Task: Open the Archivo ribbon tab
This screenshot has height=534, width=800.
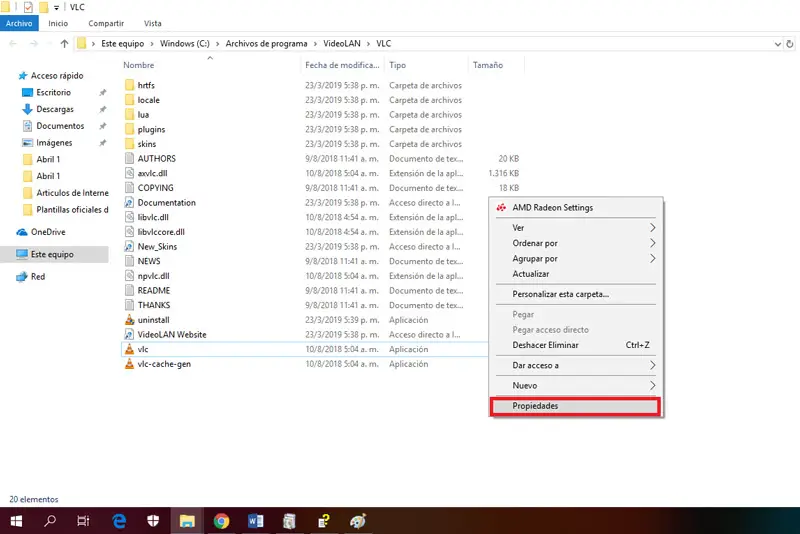Action: [19, 23]
